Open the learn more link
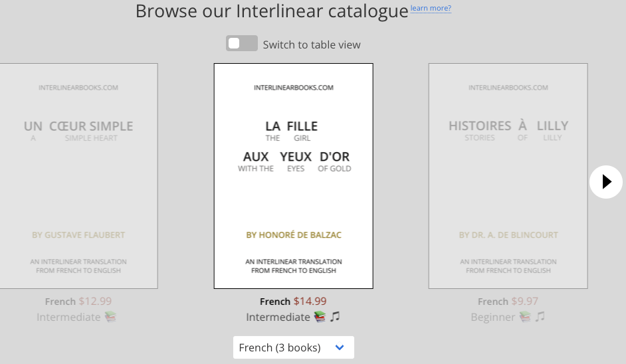 point(431,9)
